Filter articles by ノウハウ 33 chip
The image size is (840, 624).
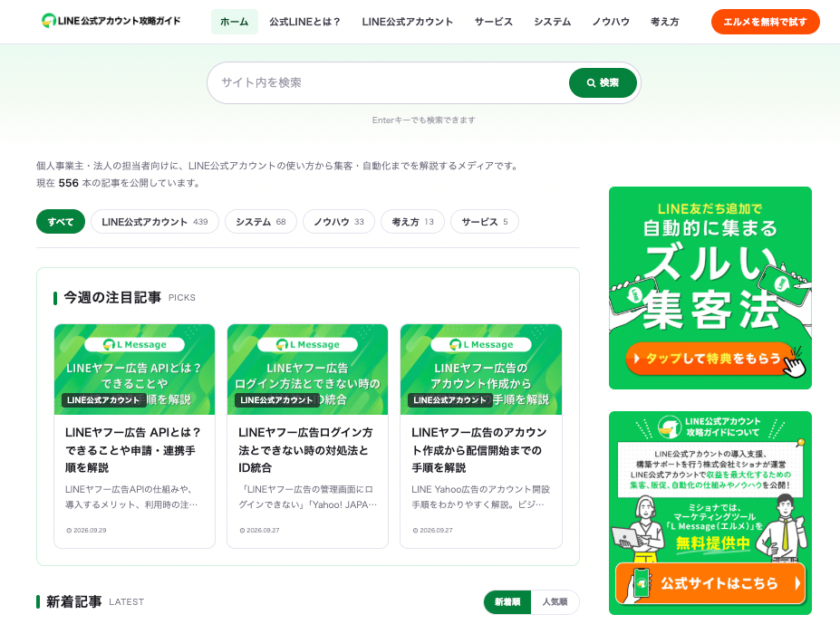pyautogui.click(x=339, y=222)
